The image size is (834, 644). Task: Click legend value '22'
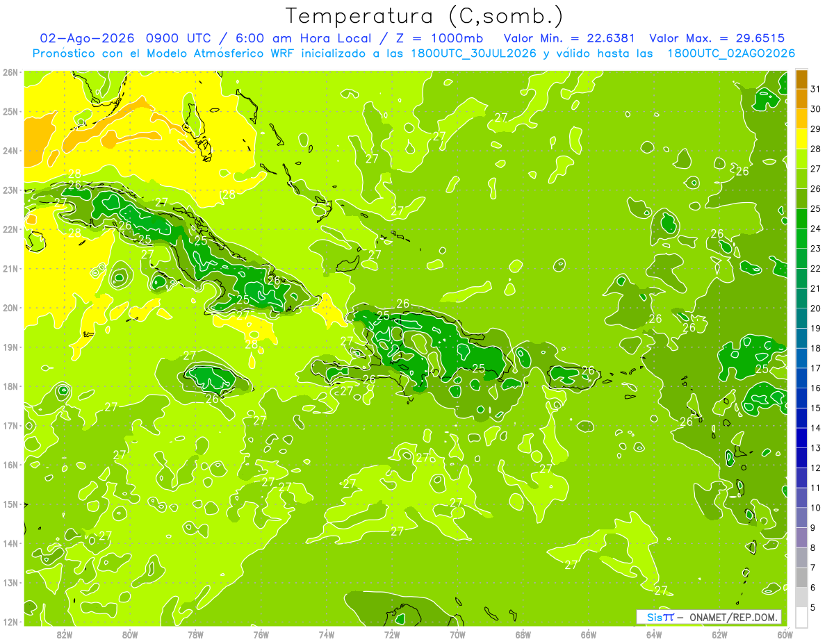pyautogui.click(x=816, y=269)
